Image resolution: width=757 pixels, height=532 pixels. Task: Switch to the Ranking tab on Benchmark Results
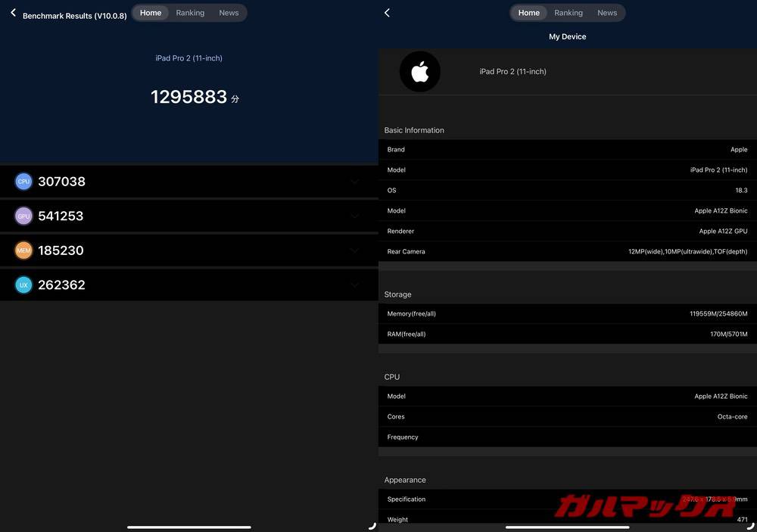click(x=190, y=11)
